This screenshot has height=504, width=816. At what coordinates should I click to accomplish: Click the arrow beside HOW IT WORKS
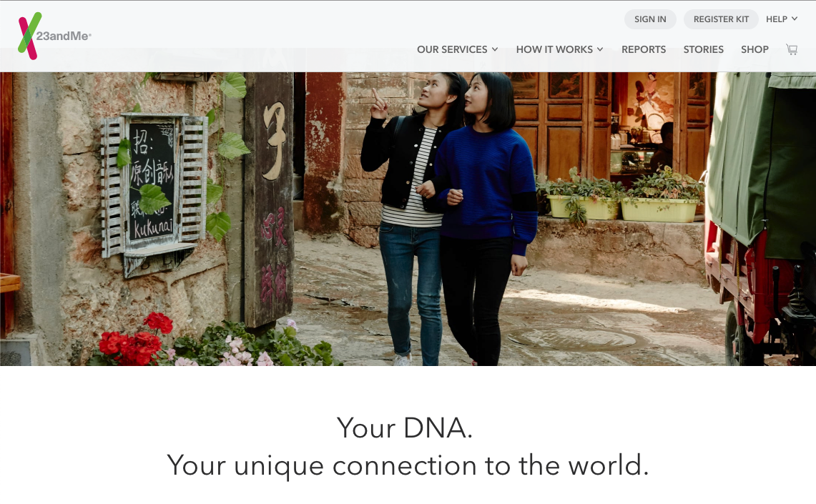click(600, 49)
